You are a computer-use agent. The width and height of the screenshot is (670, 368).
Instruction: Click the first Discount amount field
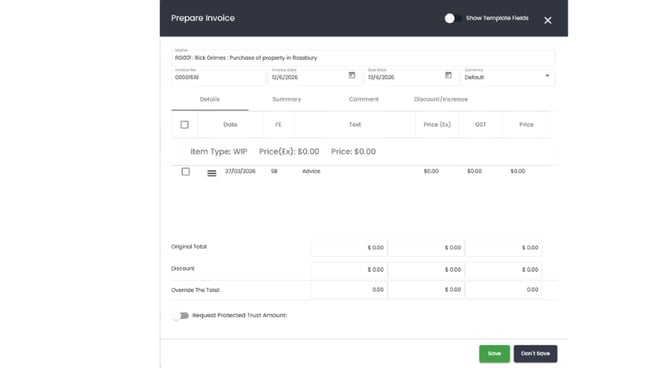pos(349,270)
